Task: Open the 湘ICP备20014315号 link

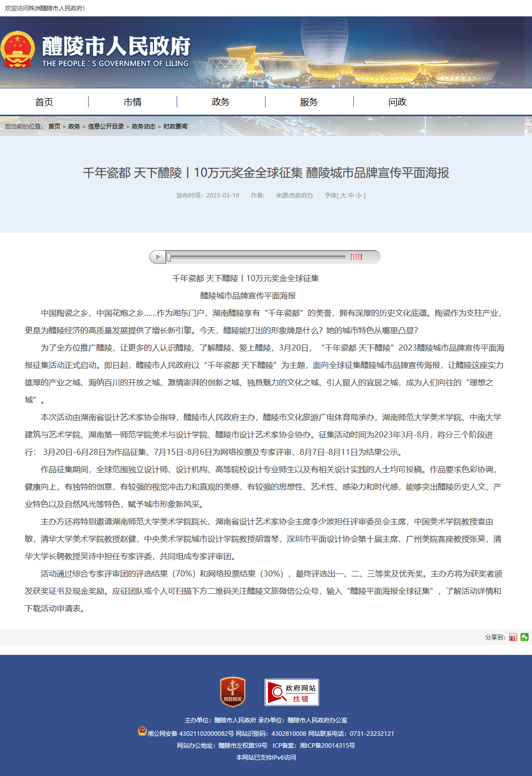Action: 328,746
